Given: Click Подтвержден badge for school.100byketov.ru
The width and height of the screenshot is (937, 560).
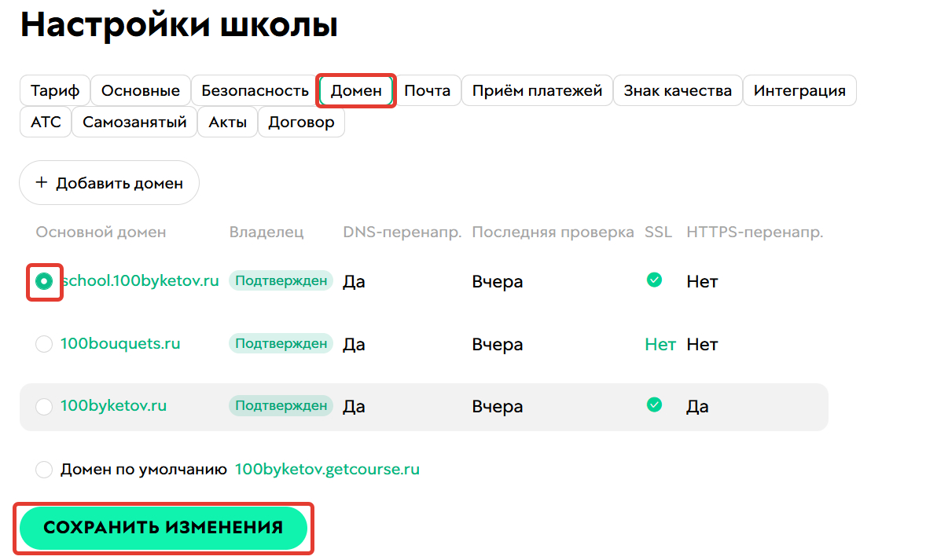Looking at the screenshot, I should coord(281,280).
